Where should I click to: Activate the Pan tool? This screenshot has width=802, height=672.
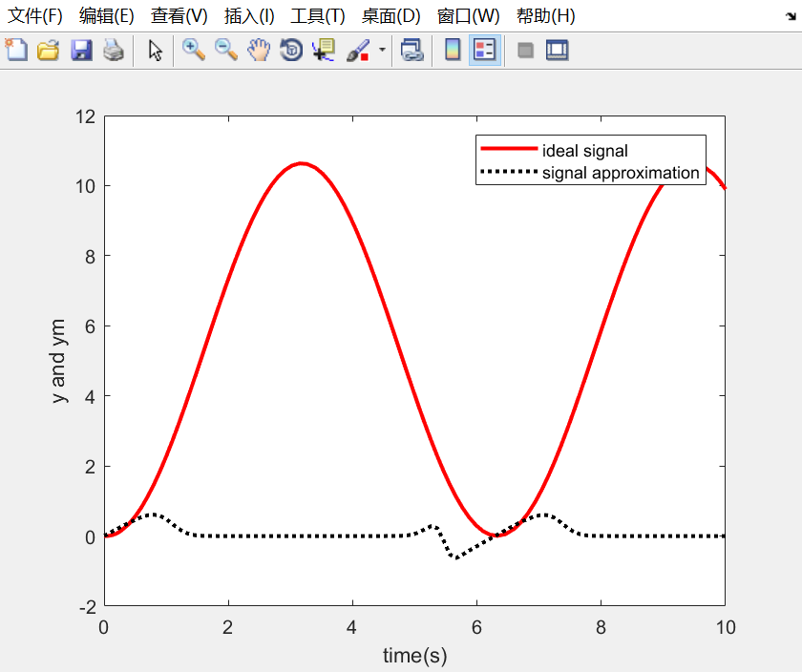(x=258, y=50)
